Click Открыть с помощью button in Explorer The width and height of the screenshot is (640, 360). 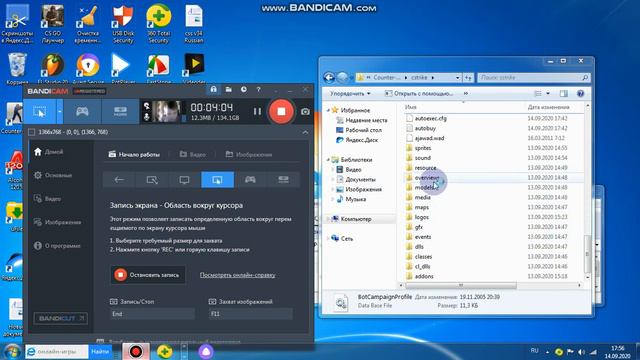point(419,93)
